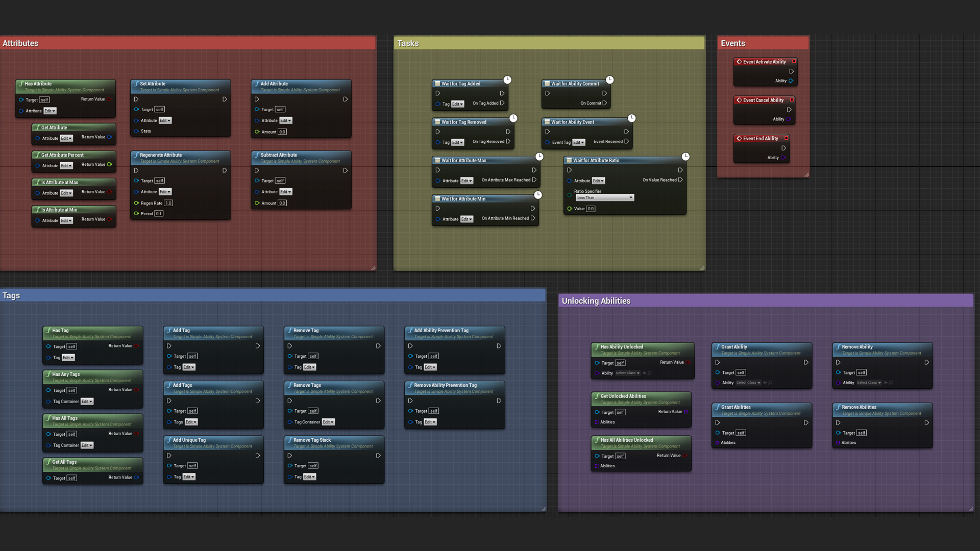Click the output exec pin on Event End Ability
This screenshot has height=551, width=980.
pyautogui.click(x=783, y=148)
